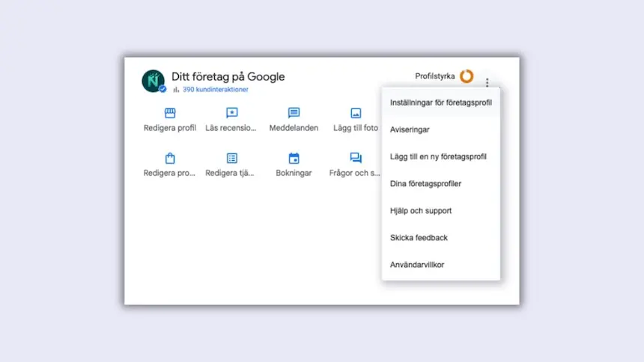Viewport: 644px width, 362px height.
Task: Click the Bokningar label text
Action: pos(294,174)
